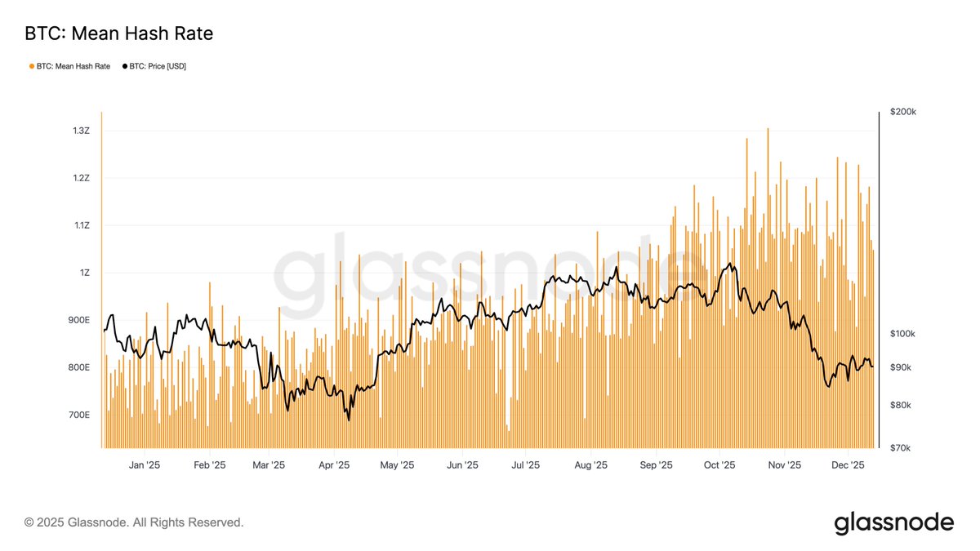The height and width of the screenshot is (551, 980).
Task: Click the chart title BTC: Mean Hash Rate
Action: 118,33
